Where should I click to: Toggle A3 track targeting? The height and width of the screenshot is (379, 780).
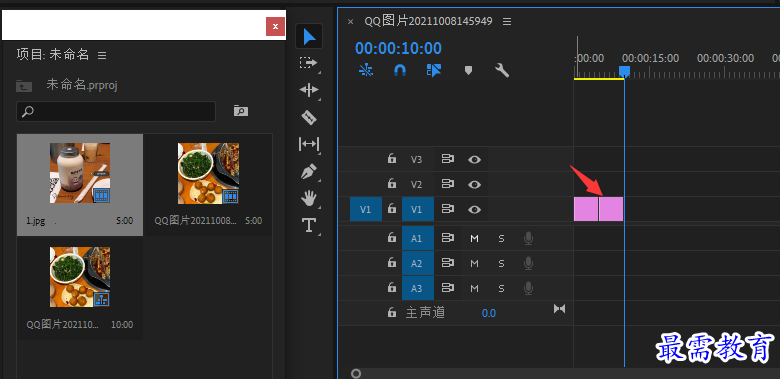[x=418, y=287]
